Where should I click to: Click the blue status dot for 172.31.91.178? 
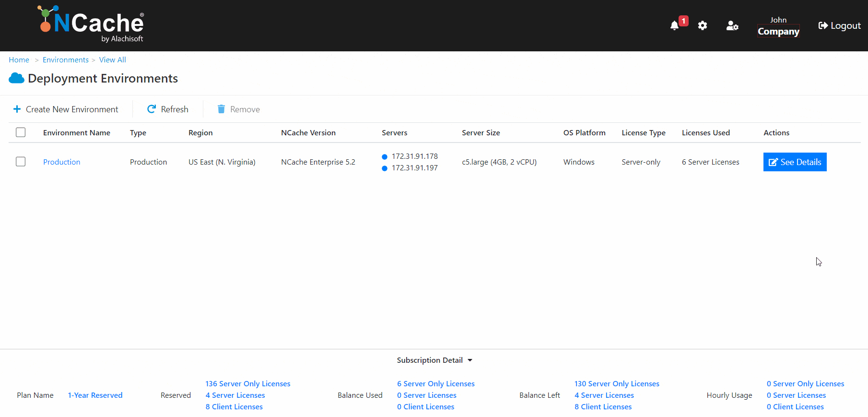click(385, 157)
